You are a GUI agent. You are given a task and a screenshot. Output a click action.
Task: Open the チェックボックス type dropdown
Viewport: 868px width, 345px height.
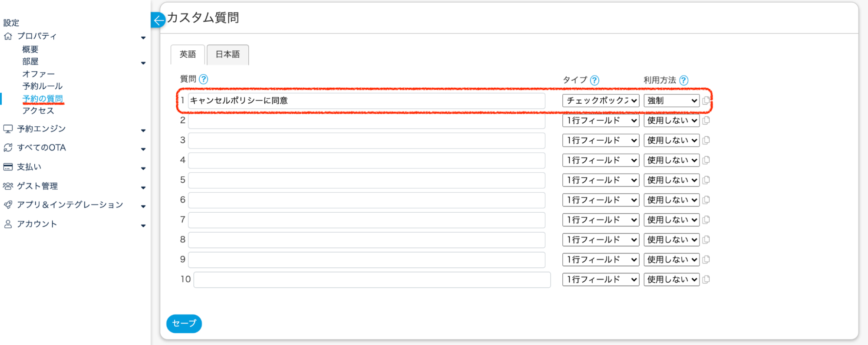[601, 101]
